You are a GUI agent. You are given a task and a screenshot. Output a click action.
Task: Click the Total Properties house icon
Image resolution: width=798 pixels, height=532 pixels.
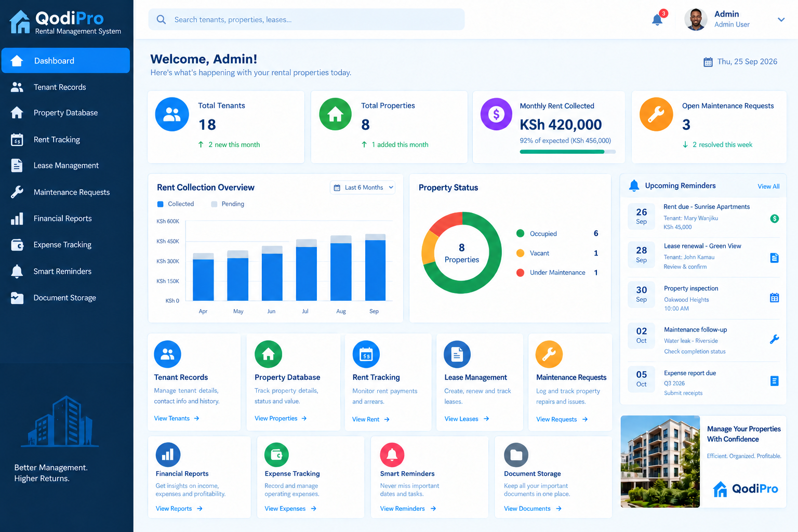pos(335,114)
